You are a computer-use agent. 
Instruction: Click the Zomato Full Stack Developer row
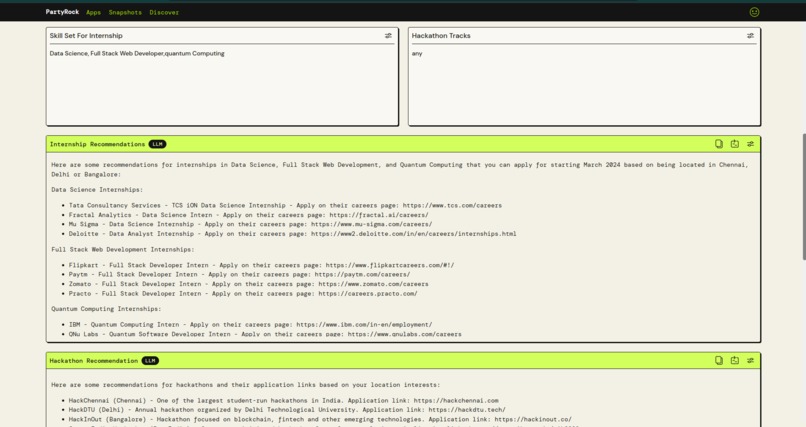pyautogui.click(x=248, y=284)
